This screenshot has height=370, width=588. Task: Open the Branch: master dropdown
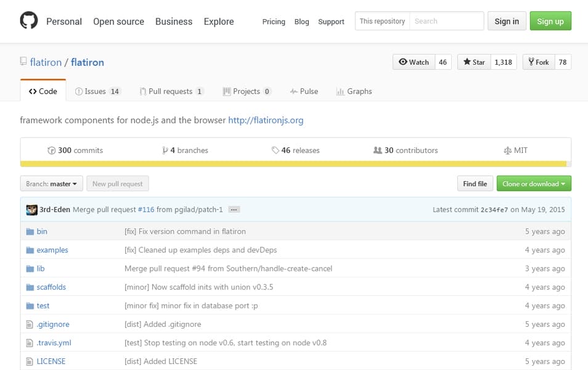click(x=52, y=184)
